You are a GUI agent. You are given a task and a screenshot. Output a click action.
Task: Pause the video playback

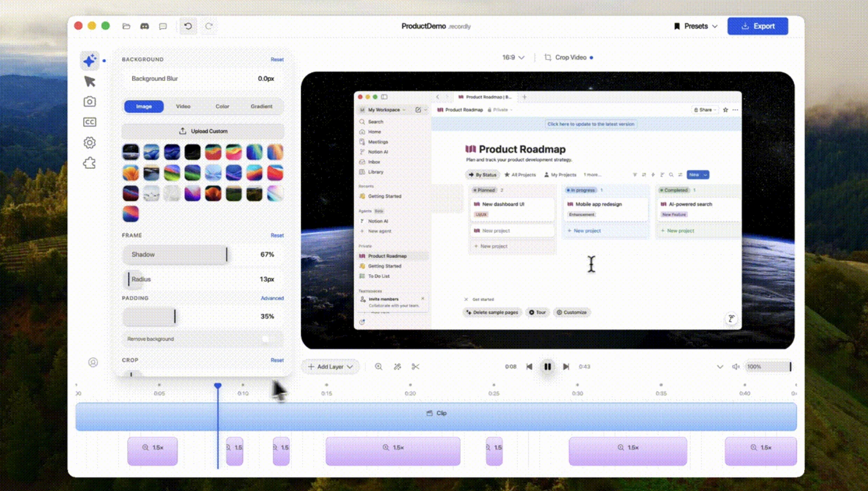click(x=547, y=366)
